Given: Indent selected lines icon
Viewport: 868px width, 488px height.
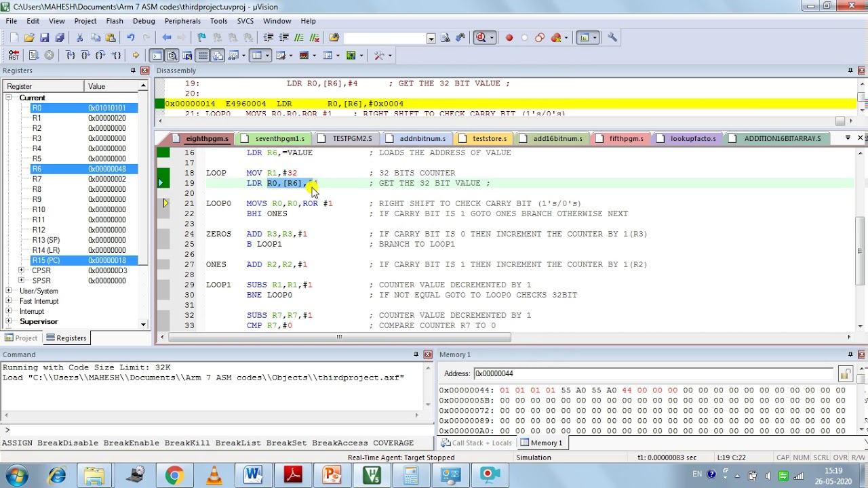Looking at the screenshot, I should (269, 38).
